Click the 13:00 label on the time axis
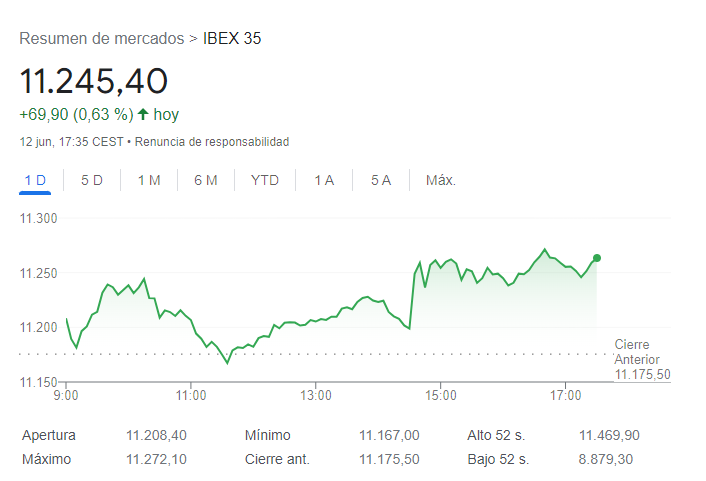This screenshot has height=481, width=706. pyautogui.click(x=316, y=396)
